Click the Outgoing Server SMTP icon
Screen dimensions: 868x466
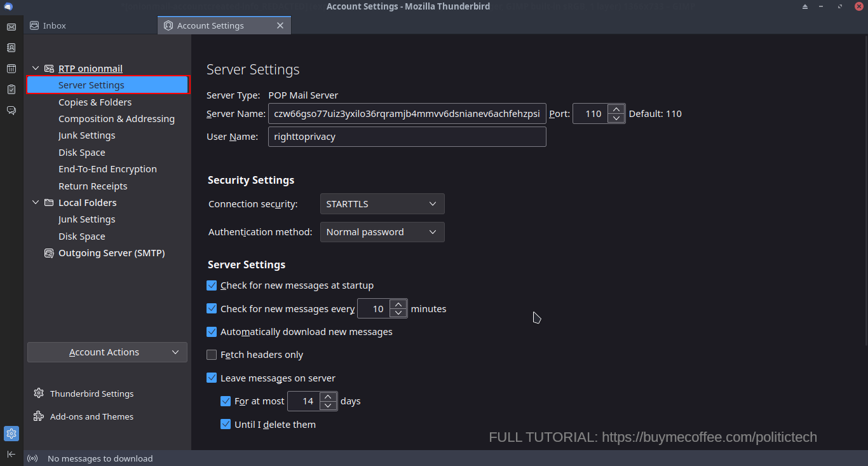point(49,253)
